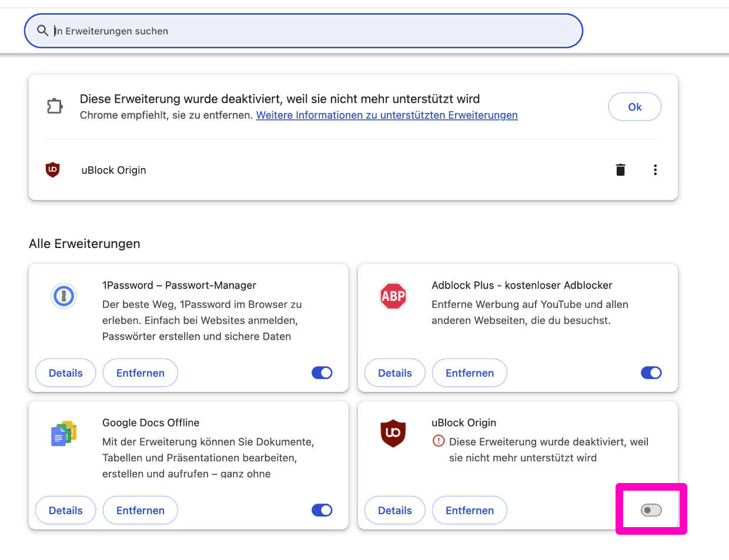Screen dimensions: 729x560
Task: Disable the 1Password toggle
Action: pyautogui.click(x=322, y=373)
